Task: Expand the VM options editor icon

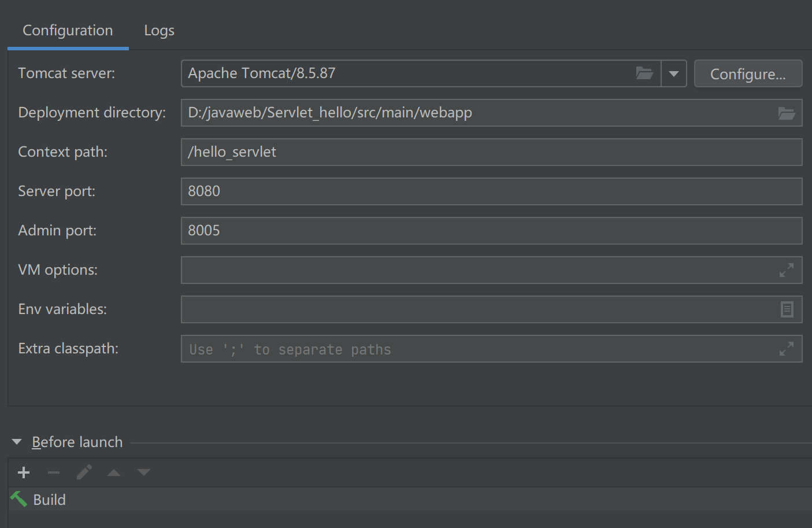Action: pos(787,270)
